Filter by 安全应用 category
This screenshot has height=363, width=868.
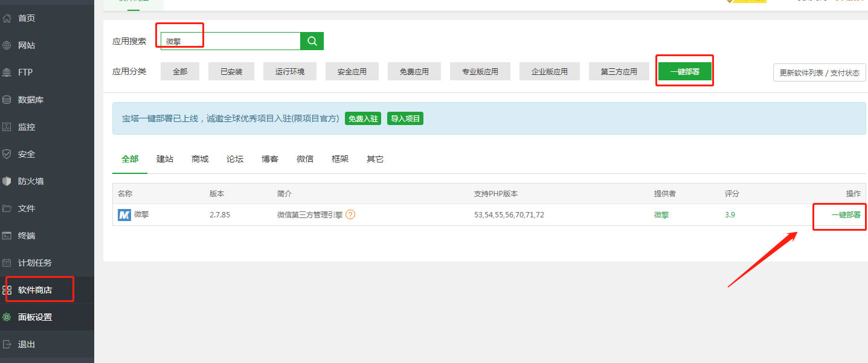(352, 71)
